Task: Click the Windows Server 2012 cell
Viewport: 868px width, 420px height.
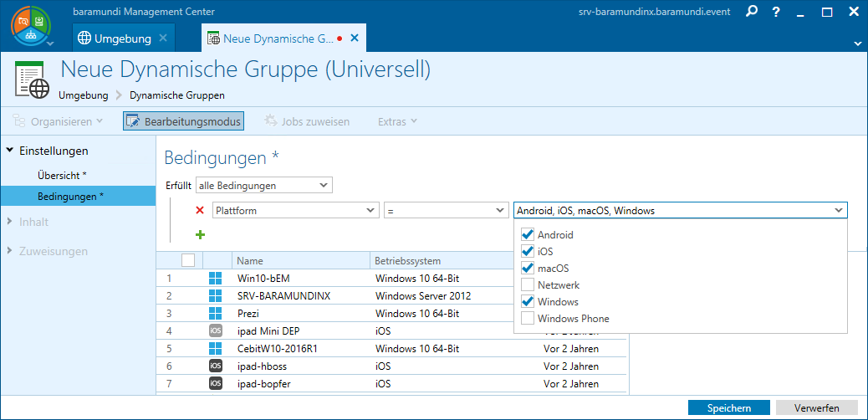Action: click(423, 296)
